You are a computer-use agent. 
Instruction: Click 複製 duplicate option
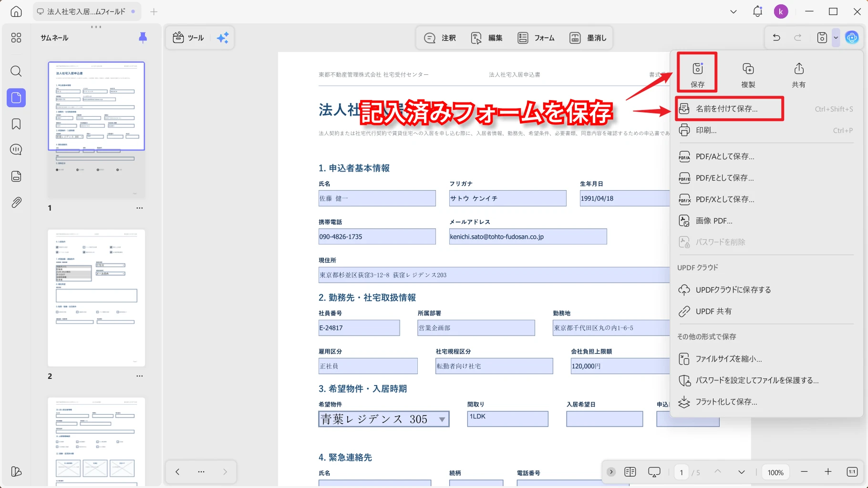click(x=748, y=74)
